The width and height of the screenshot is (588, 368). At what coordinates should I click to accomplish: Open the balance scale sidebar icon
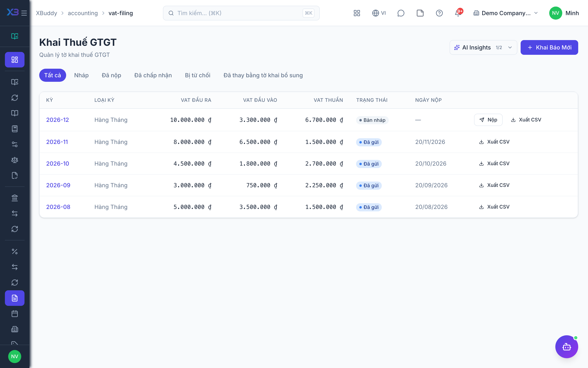coord(14,160)
